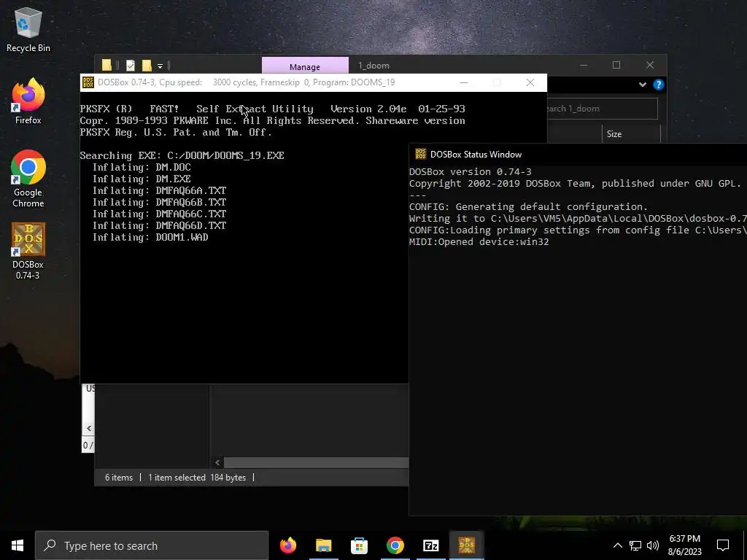The image size is (747, 560).
Task: Open the notification center icon
Action: click(x=723, y=545)
